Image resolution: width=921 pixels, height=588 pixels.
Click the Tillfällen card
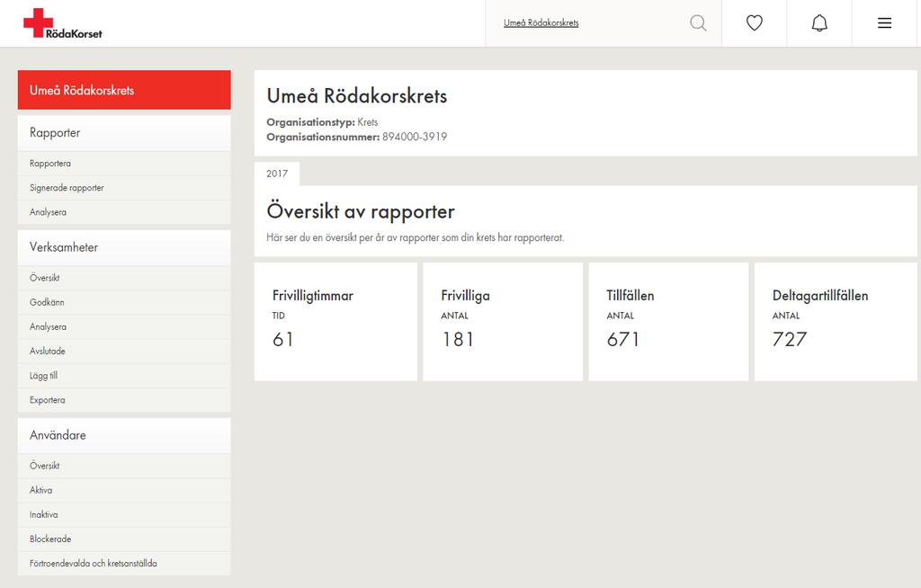(x=668, y=321)
